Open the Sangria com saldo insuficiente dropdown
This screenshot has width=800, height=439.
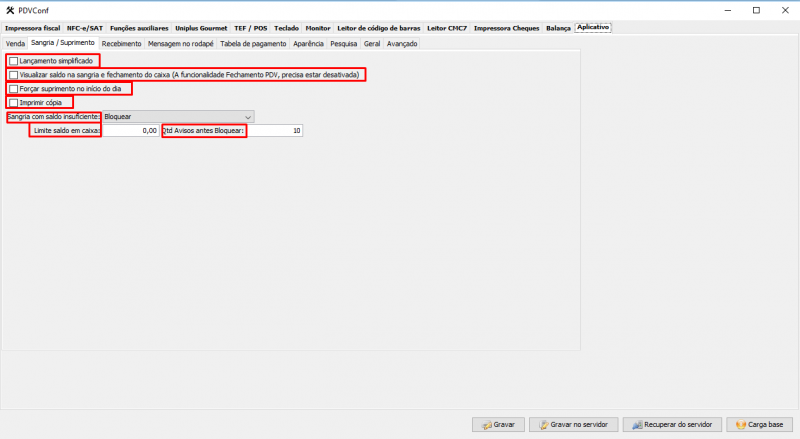[x=178, y=117]
